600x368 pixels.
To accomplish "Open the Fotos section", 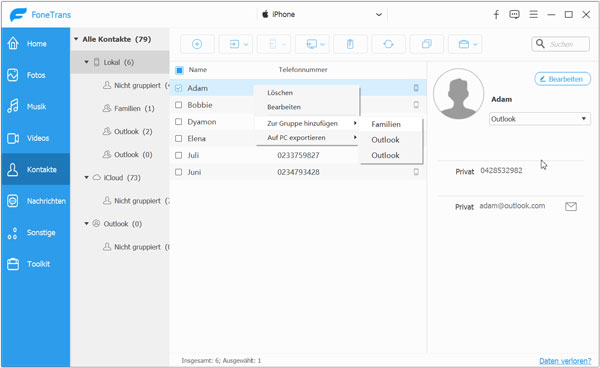I will pyautogui.click(x=36, y=75).
